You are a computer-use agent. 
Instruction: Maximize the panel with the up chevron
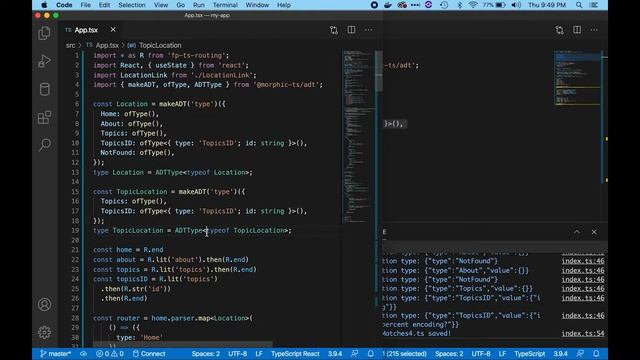pos(577,232)
